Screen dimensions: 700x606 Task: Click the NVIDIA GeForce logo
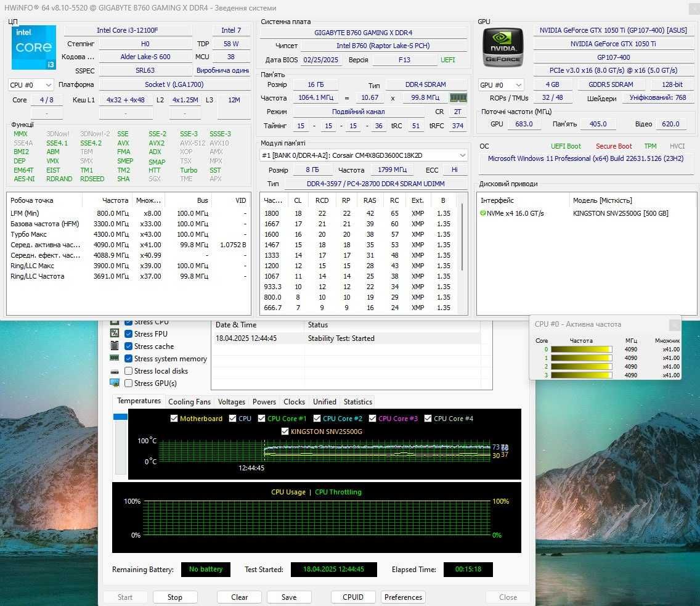[503, 47]
